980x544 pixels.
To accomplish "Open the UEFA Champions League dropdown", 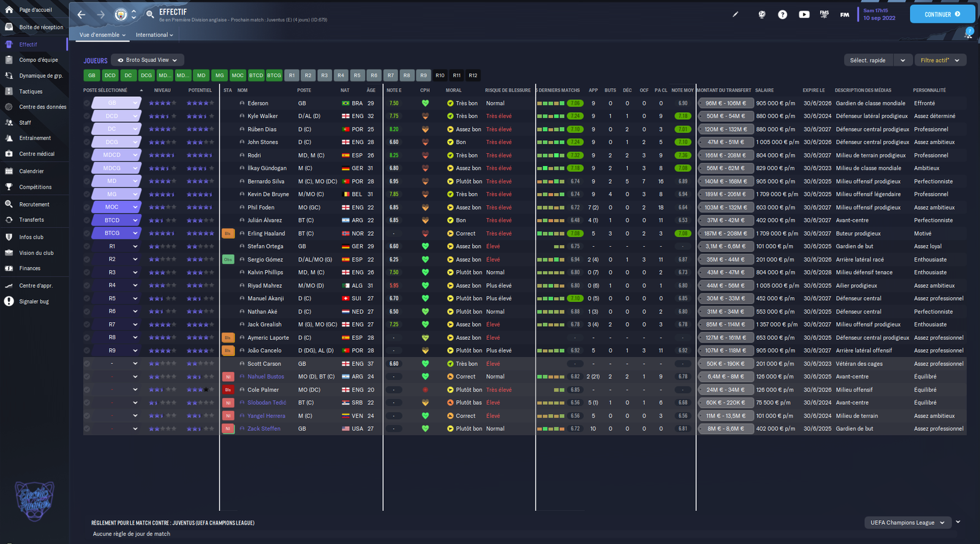I will click(907, 523).
